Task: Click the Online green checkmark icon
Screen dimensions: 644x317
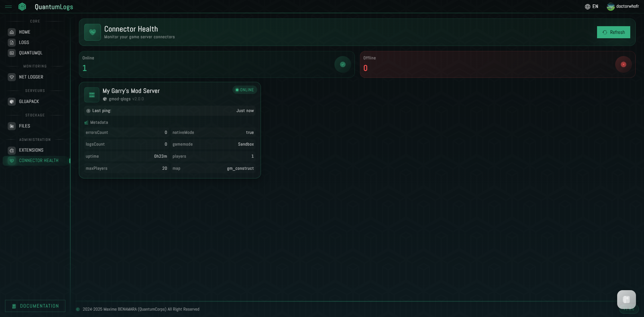Action: [343, 64]
